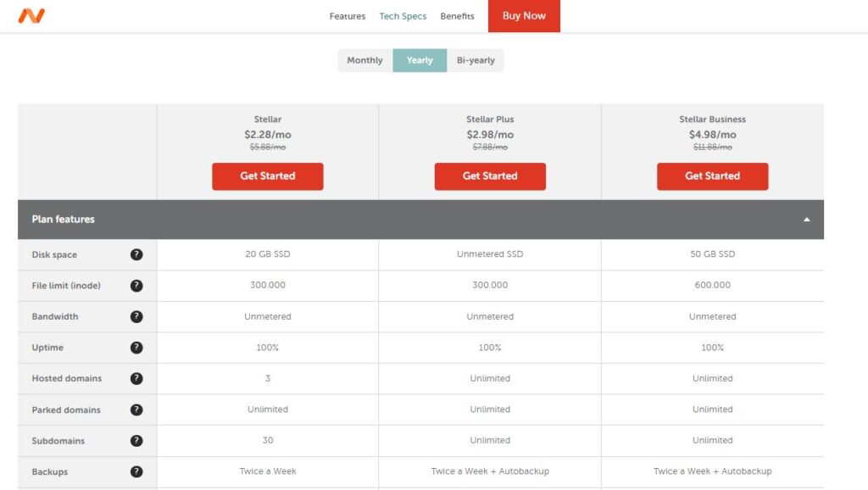Click the 600.000 file limit cell
Screen dimensions: 868x490
712,285
